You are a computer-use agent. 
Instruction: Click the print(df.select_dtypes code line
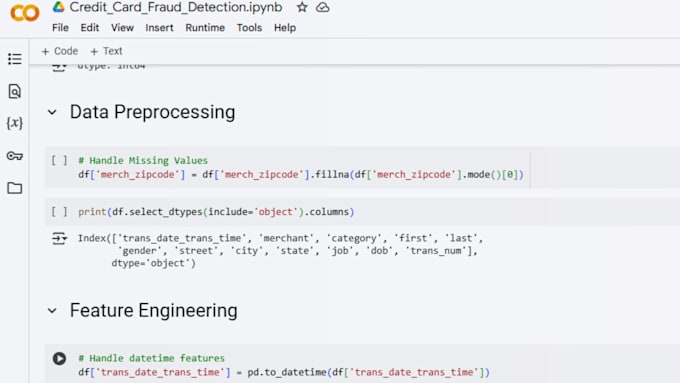(x=216, y=212)
